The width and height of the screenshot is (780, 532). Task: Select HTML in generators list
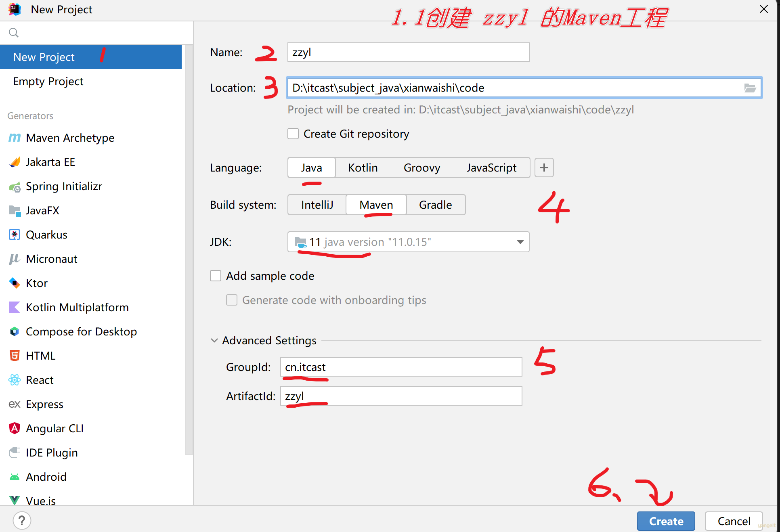click(91, 356)
